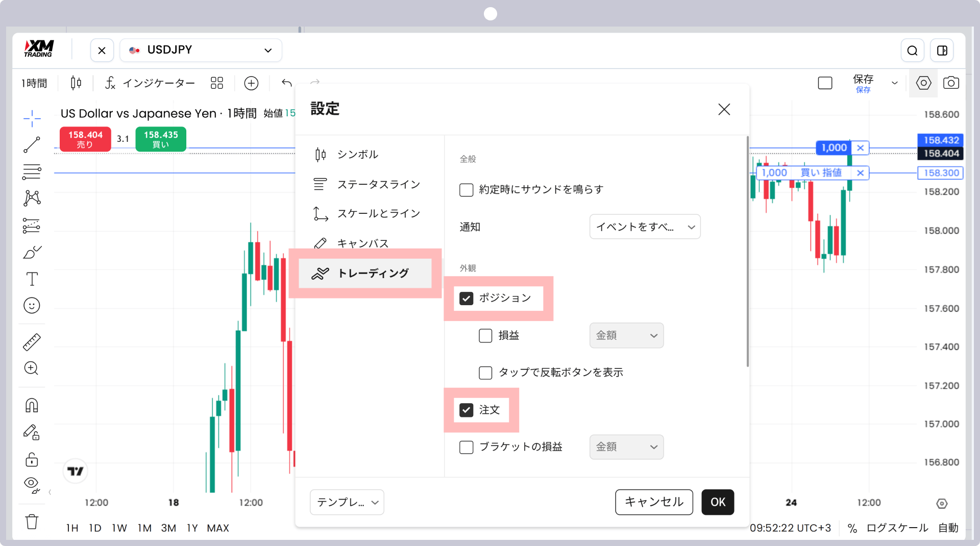This screenshot has height=546, width=980.
Task: Uncheck the ポジション checkbox
Action: 467,299
